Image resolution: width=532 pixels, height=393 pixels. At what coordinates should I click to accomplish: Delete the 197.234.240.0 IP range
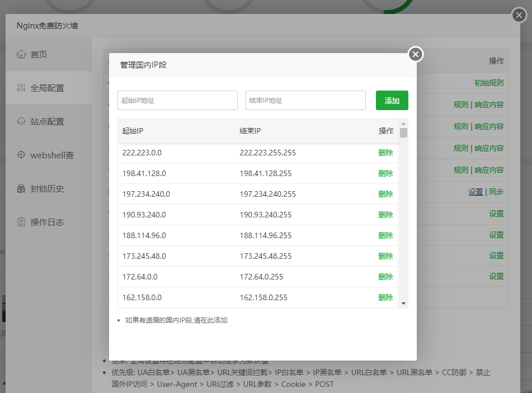pyautogui.click(x=386, y=194)
